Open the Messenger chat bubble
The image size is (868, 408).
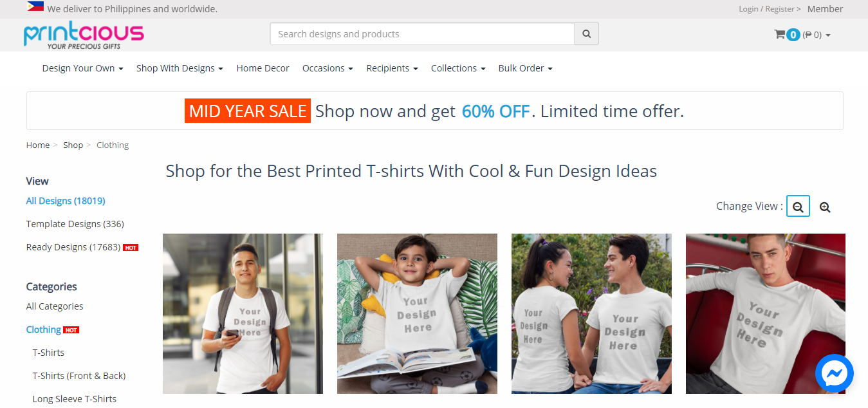(834, 373)
